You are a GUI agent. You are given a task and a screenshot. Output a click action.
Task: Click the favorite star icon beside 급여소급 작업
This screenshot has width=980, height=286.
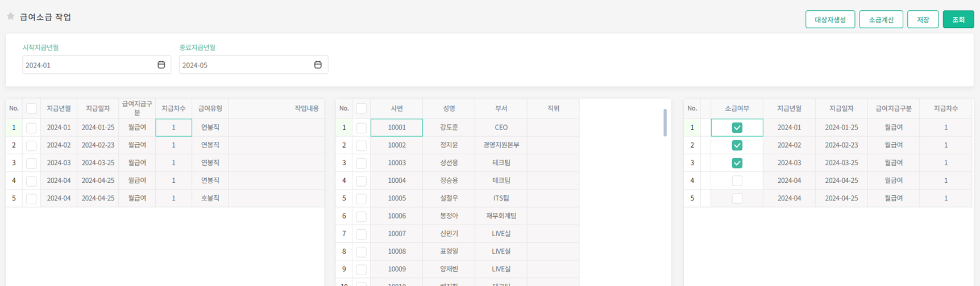10,16
